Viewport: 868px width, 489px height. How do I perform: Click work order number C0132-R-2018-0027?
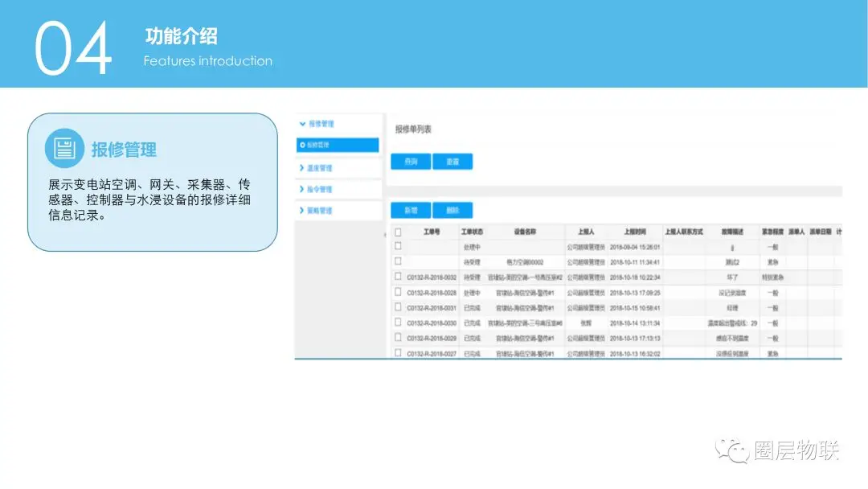point(432,354)
